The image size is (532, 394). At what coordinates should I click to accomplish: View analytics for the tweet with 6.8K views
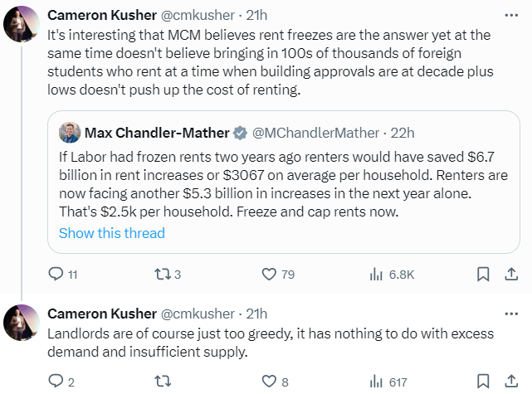376,274
